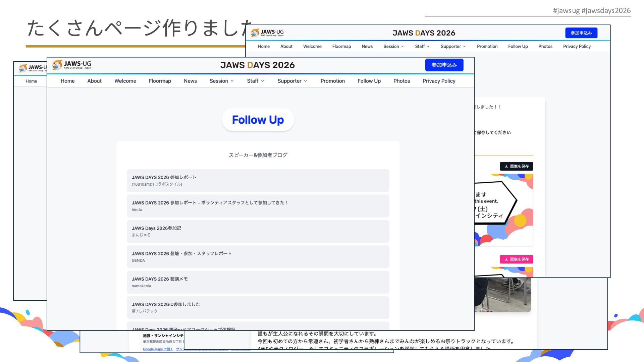The image size is (644, 362).
Task: Open the 参加しました entry by 草 / レバテック
Action: tap(258, 308)
